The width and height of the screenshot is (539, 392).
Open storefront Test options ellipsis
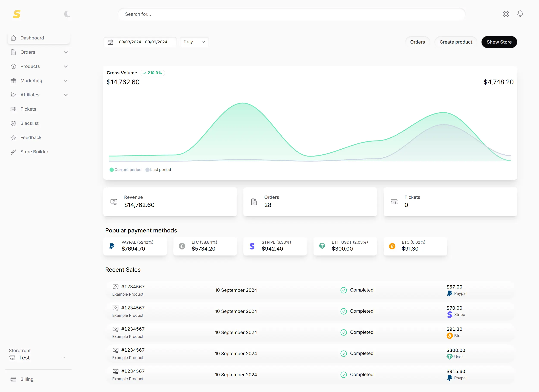[x=63, y=358]
